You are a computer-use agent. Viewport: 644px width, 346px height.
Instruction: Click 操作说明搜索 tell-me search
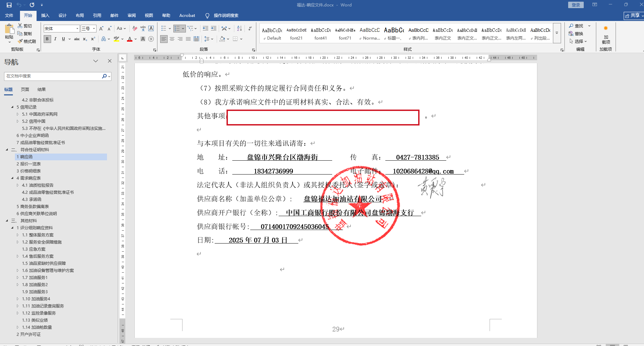coord(222,16)
